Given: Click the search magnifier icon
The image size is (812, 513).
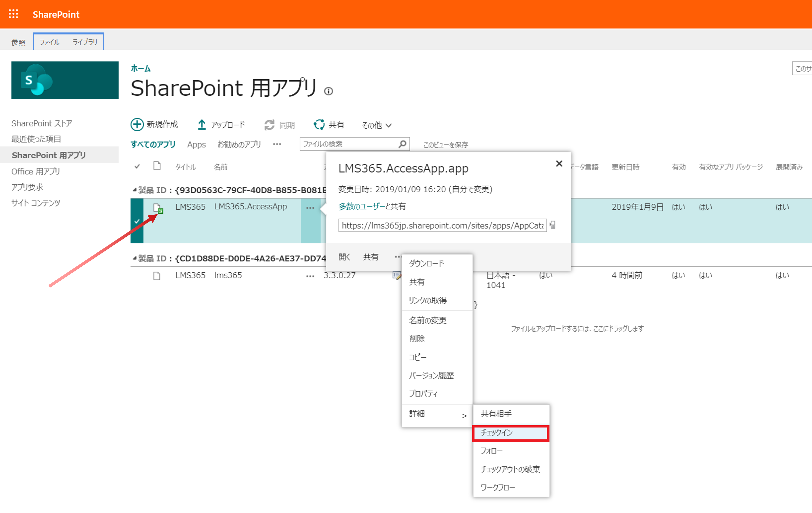Looking at the screenshot, I should pos(402,144).
